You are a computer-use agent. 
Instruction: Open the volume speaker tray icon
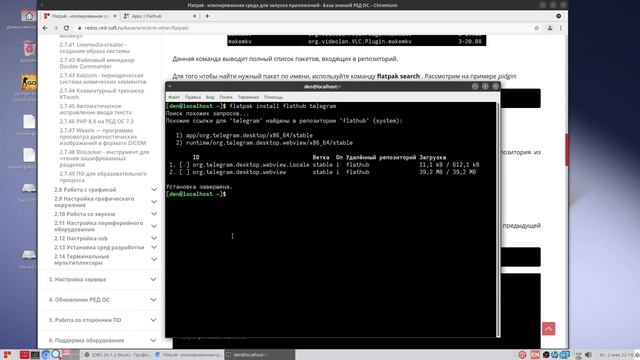point(588,355)
